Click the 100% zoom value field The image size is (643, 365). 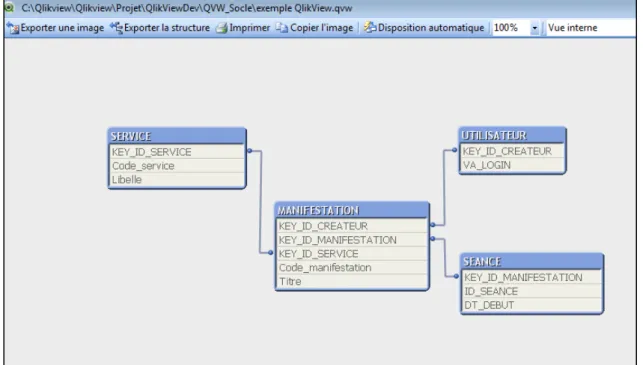click(511, 28)
